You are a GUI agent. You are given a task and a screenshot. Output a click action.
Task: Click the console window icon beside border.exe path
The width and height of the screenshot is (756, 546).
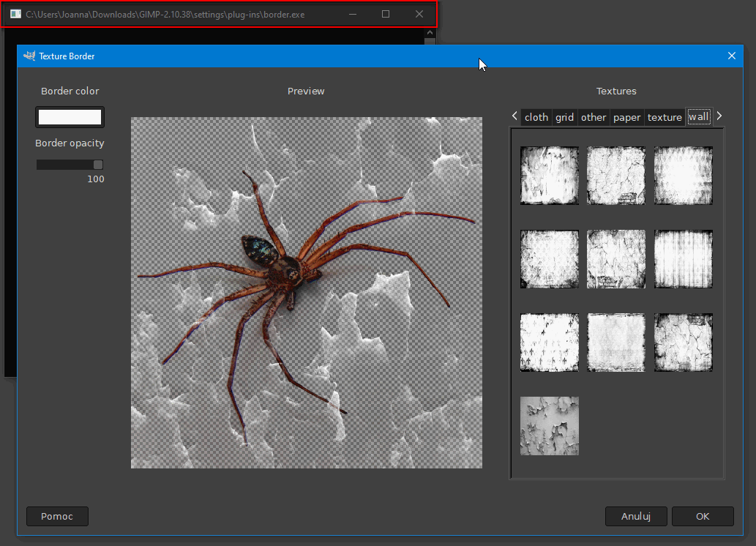click(x=15, y=14)
